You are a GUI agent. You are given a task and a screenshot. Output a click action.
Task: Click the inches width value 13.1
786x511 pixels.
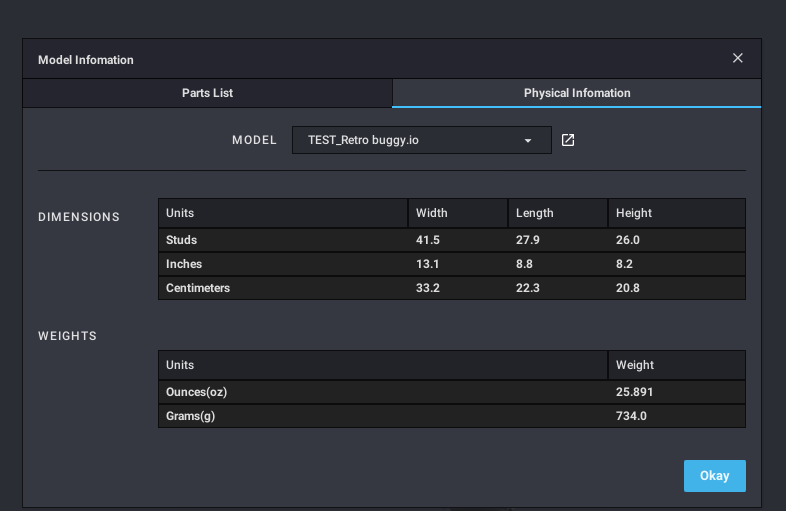(x=428, y=264)
